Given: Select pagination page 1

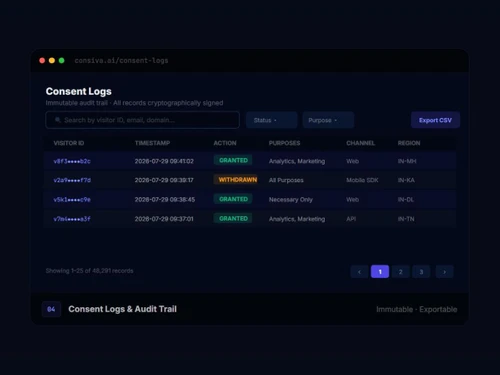Looking at the screenshot, I should pos(380,272).
